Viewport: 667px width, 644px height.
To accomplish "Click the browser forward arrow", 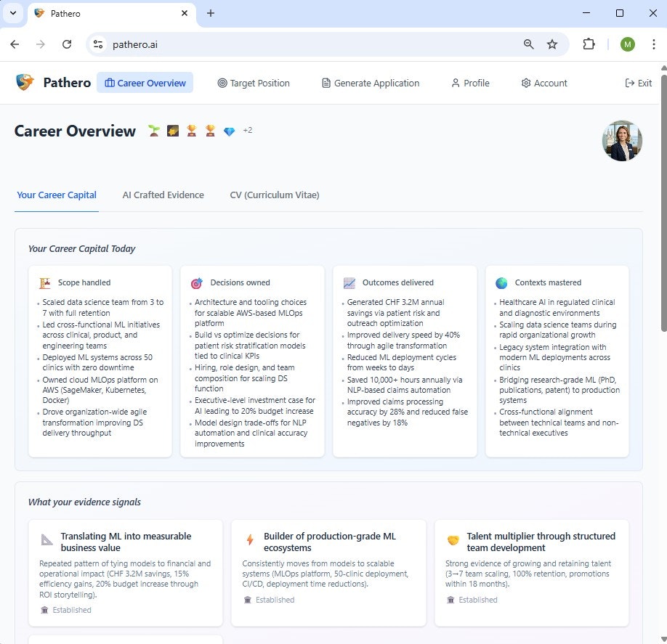I will (41, 44).
